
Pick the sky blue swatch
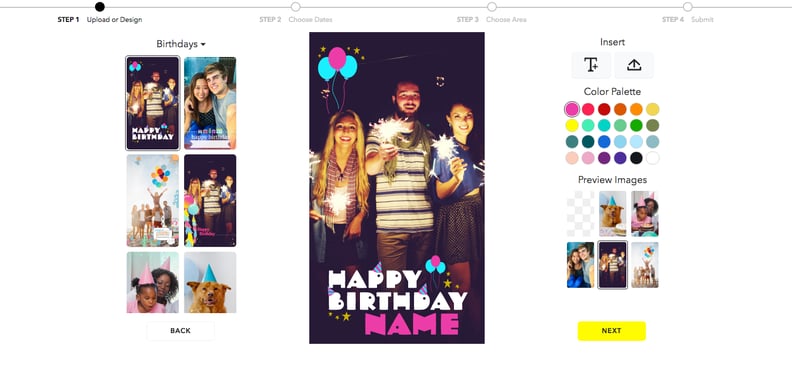[620, 141]
